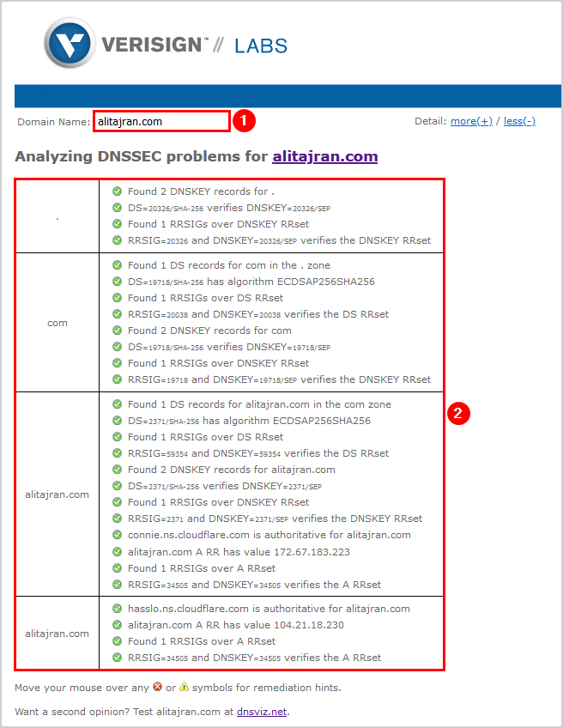The image size is (563, 728).
Task: Click text 'hasslo.ns.cloudflare.com is authoritative for alitajran.com'
Action: (269, 608)
